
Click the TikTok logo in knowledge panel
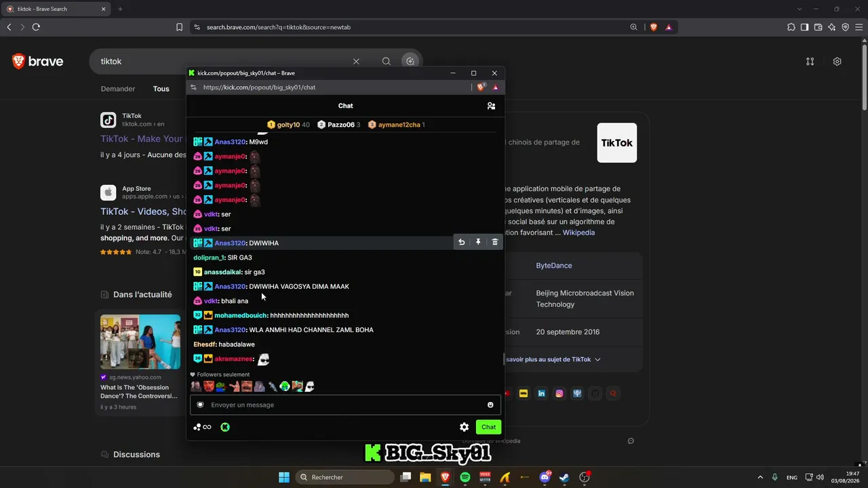point(617,143)
